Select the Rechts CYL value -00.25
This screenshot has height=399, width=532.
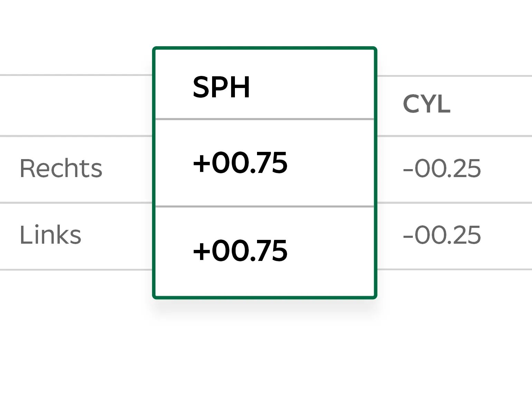pos(442,168)
